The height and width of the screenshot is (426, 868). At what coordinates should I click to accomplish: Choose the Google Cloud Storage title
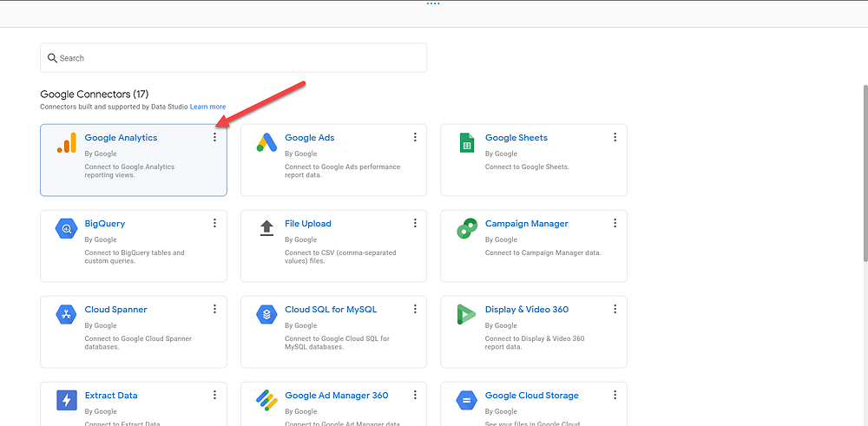532,395
